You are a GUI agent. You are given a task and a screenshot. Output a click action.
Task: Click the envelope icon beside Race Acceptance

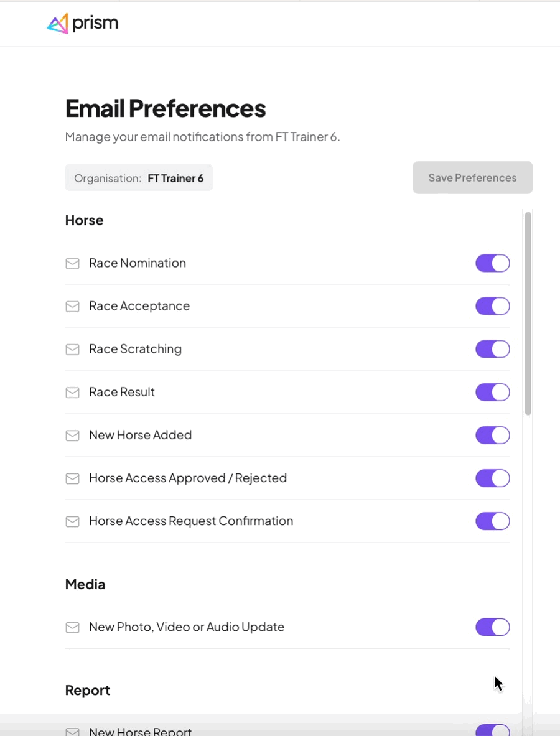(x=72, y=307)
